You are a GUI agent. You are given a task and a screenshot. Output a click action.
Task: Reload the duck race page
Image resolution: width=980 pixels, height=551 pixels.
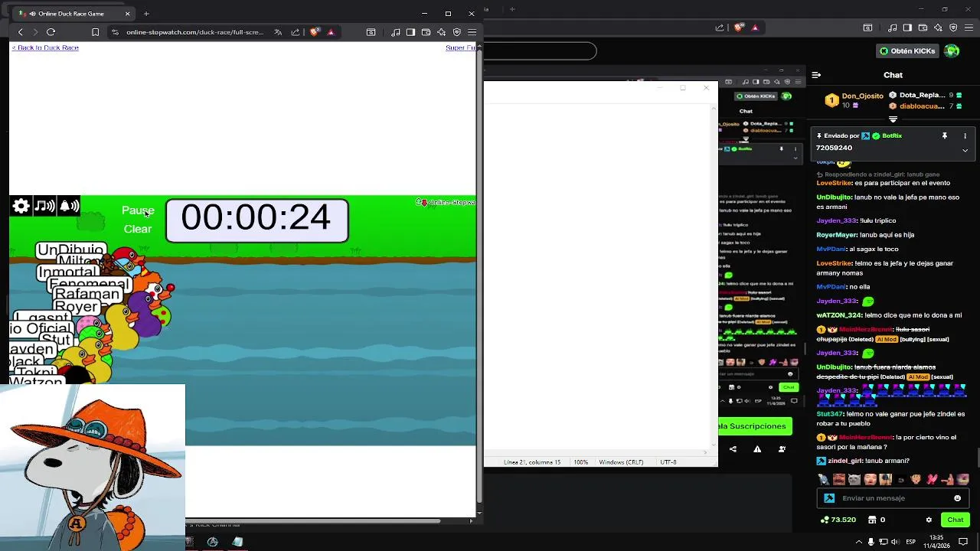pos(51,32)
